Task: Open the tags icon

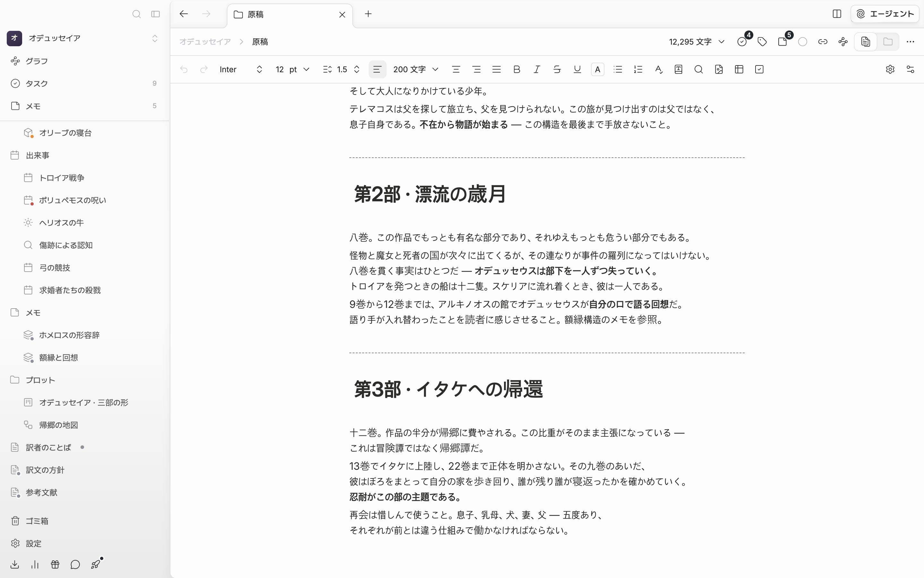Action: [x=762, y=42]
